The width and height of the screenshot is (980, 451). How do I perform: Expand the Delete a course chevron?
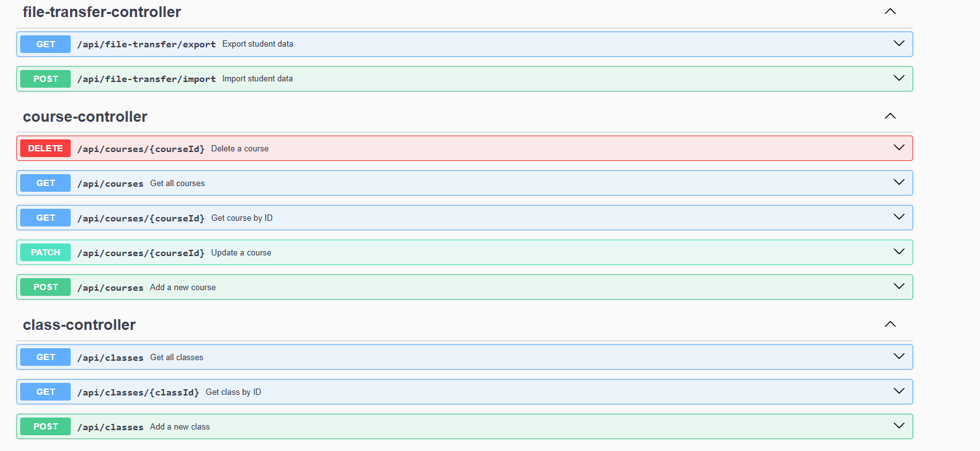(x=899, y=148)
